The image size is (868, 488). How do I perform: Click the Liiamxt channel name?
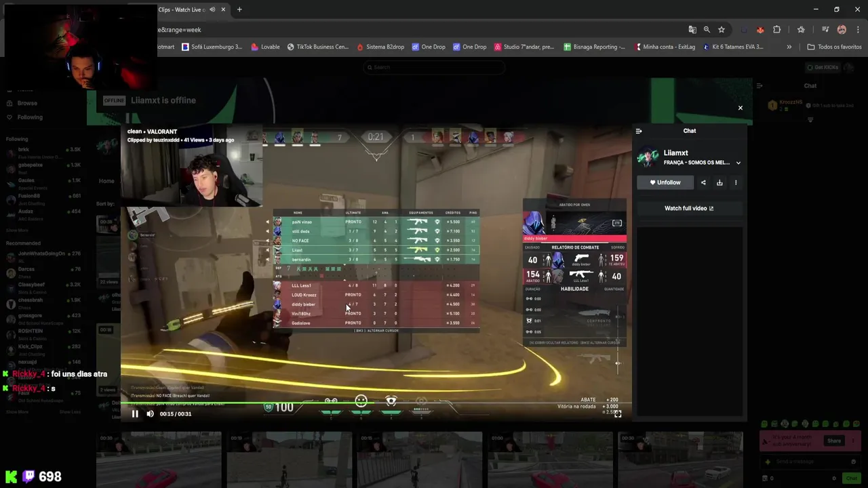click(x=676, y=153)
